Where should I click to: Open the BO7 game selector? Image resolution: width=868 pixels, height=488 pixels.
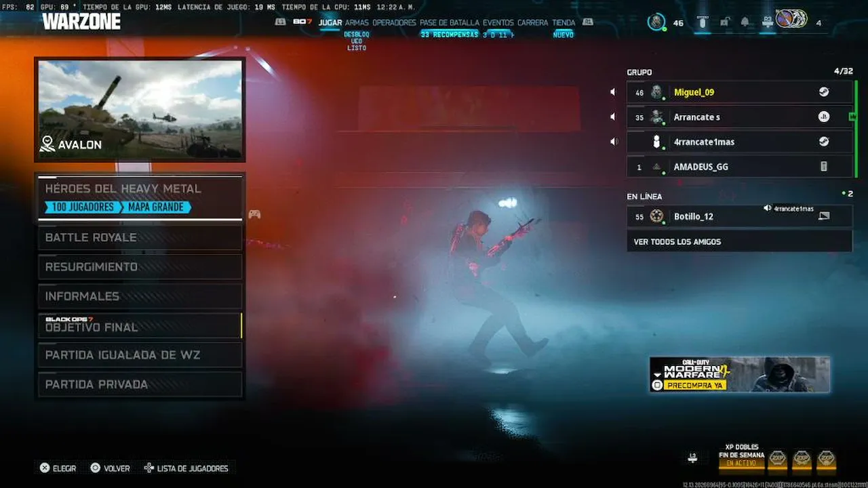[x=302, y=22]
